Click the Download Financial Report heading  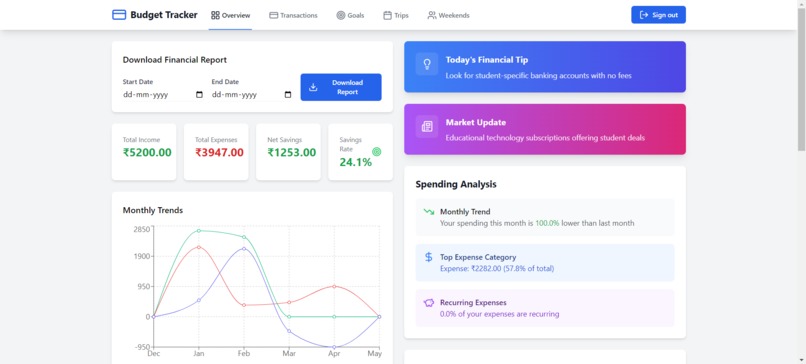[175, 60]
